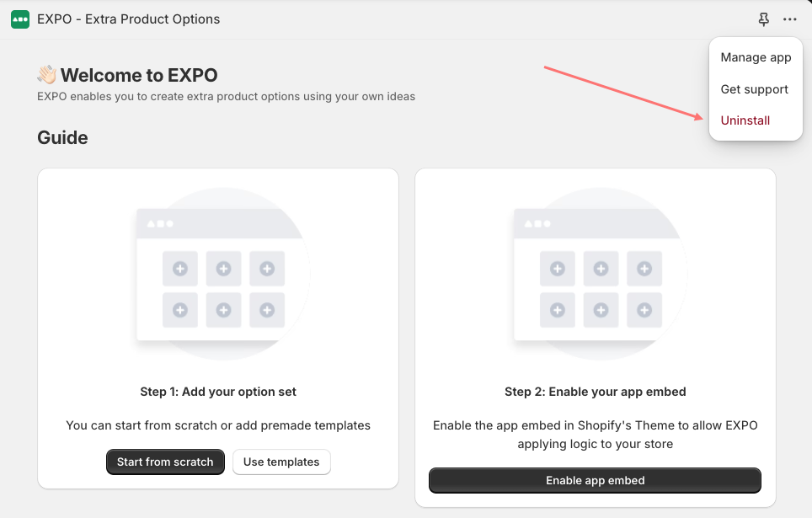Click the top-left plus tile in Step 2 illustration

(x=558, y=269)
